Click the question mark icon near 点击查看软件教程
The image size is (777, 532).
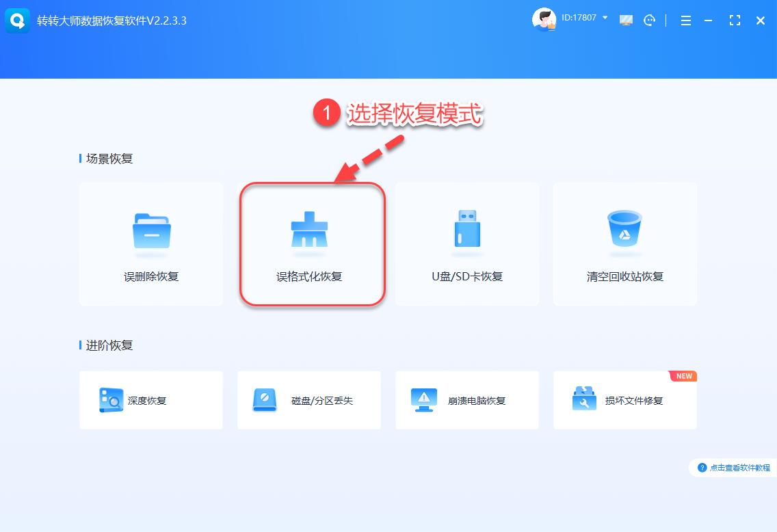click(702, 468)
